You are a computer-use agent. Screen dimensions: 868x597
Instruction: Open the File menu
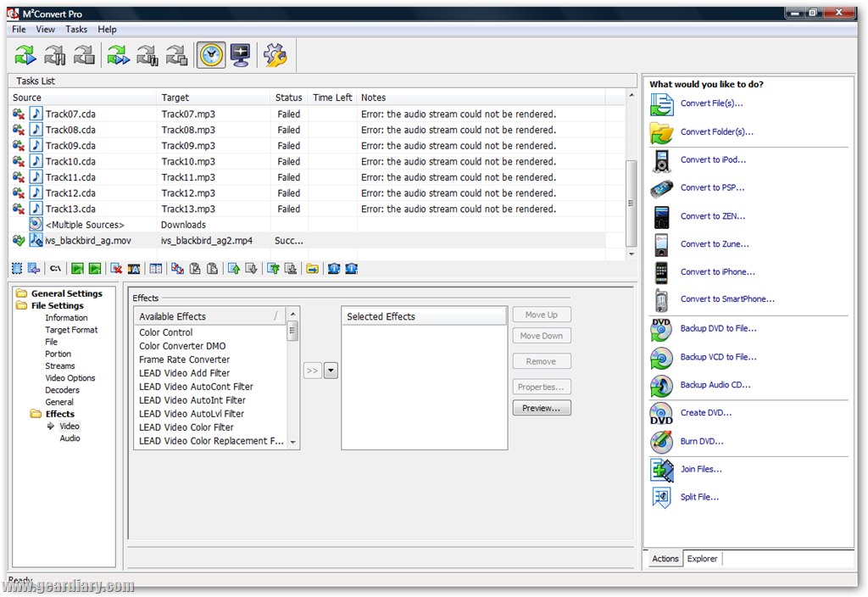19,30
